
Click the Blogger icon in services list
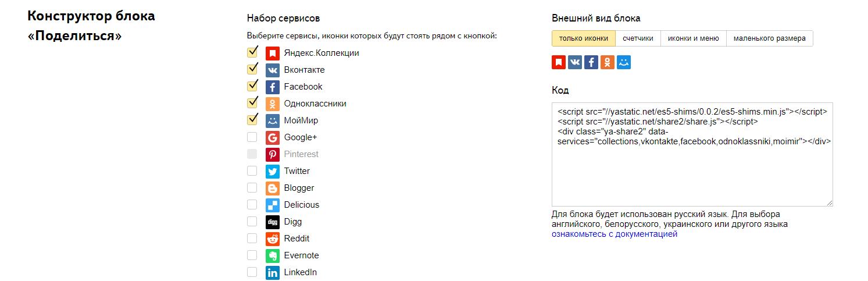[x=273, y=188]
